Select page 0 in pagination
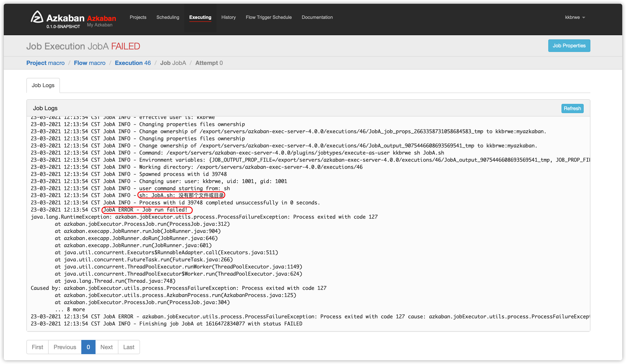Screen dimensions: 626x364 88,347
